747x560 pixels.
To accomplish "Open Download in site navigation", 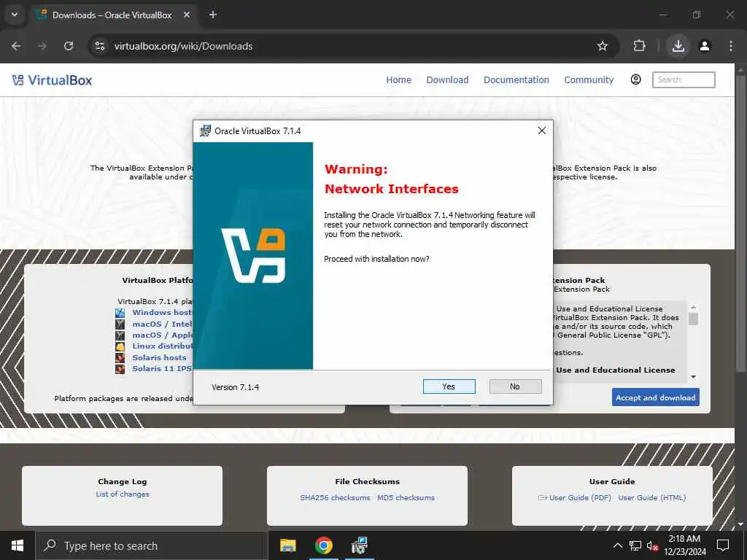I will pyautogui.click(x=447, y=80).
